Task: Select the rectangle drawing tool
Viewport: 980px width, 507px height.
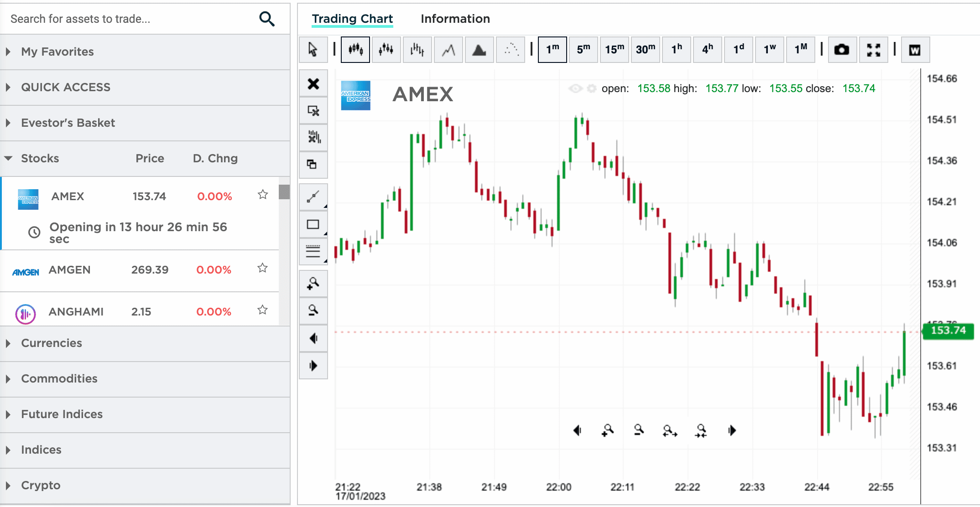Action: point(313,224)
